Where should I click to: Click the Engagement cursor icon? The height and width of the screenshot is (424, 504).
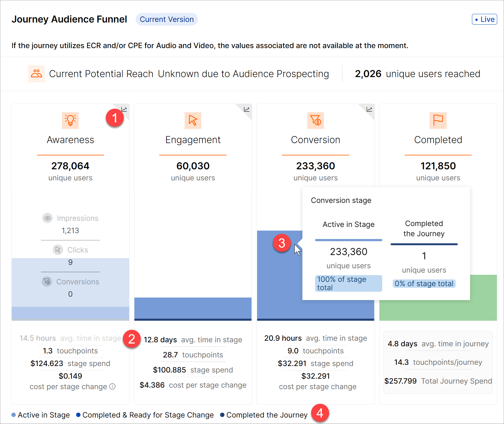[x=193, y=120]
